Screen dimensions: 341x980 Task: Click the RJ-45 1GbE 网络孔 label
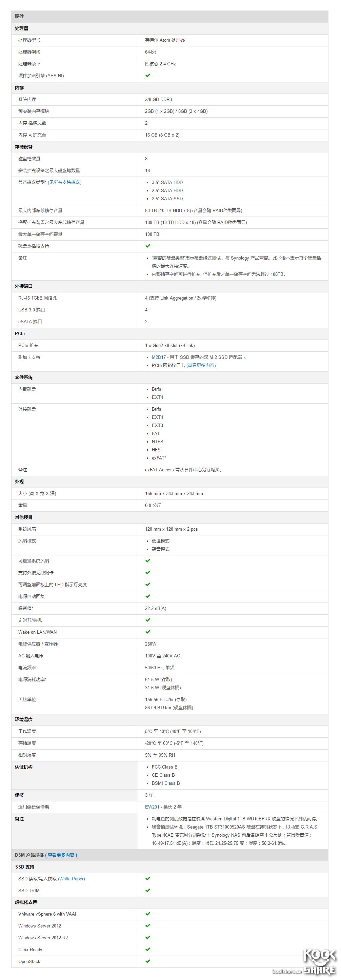point(38,298)
